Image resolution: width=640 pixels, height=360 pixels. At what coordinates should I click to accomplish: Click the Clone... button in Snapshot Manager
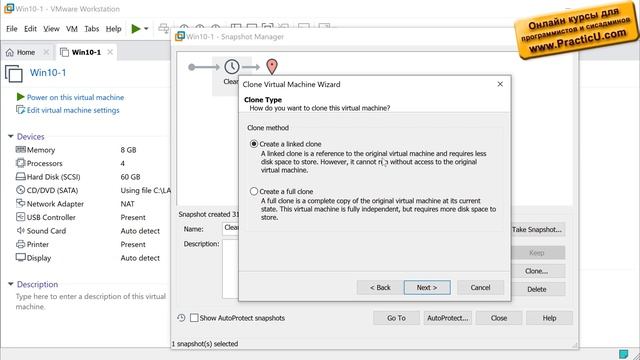[x=537, y=271]
